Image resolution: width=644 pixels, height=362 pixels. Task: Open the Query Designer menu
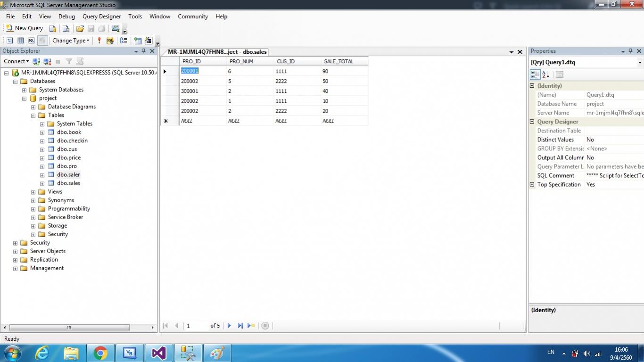coord(102,16)
